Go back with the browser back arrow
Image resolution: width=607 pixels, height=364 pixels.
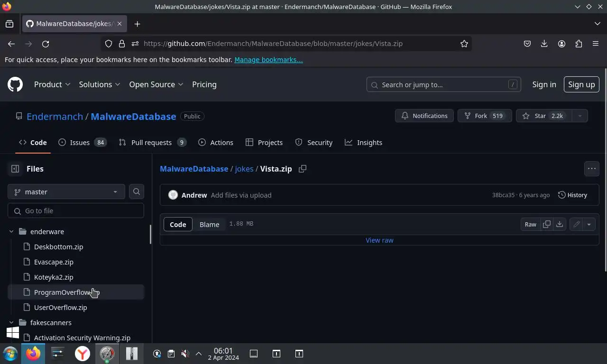coord(11,44)
